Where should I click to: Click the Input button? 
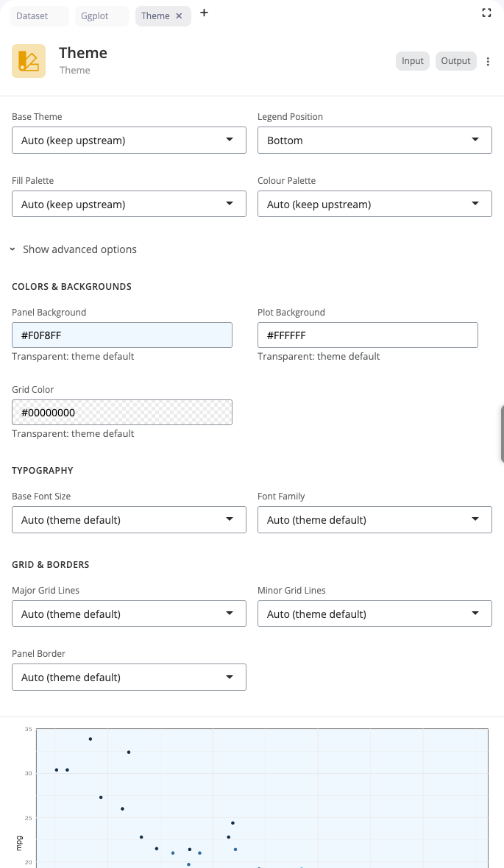pos(413,61)
